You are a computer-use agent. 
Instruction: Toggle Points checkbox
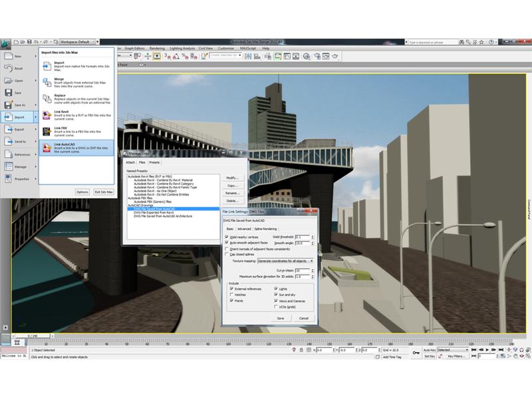[231, 301]
